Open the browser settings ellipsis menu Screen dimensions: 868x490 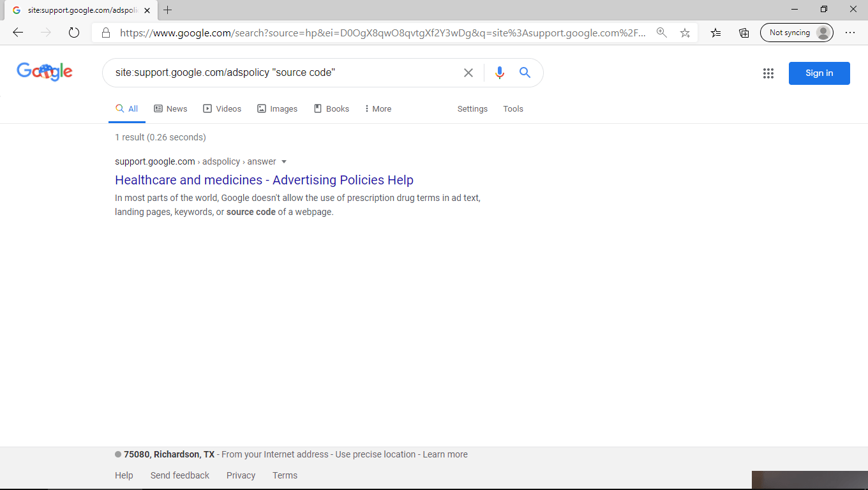click(850, 33)
